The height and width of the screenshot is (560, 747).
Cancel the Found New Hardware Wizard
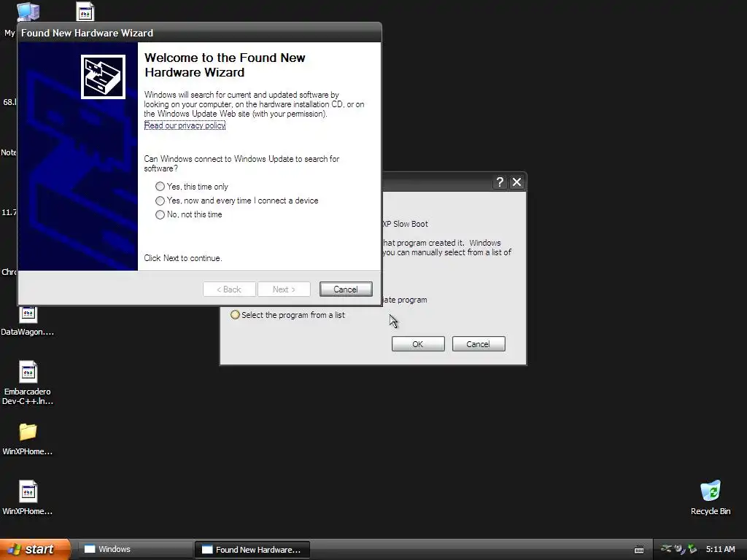click(x=346, y=289)
